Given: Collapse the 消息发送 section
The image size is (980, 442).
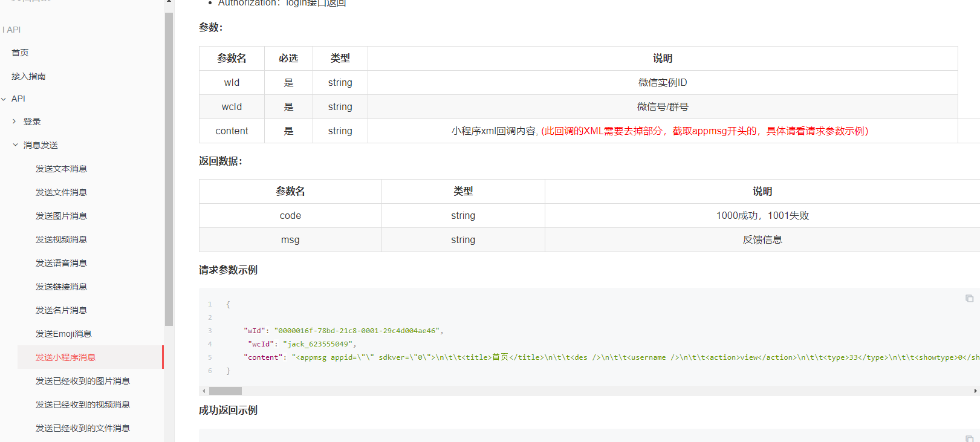Looking at the screenshot, I should 15,145.
